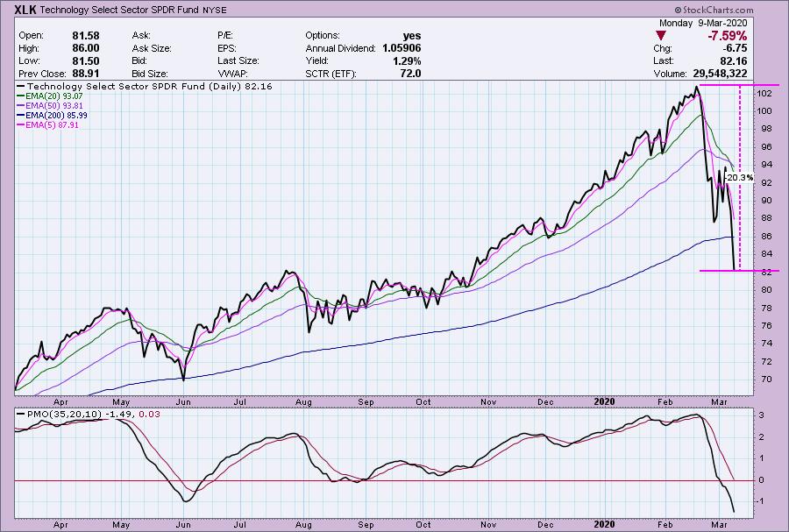Click the 100 price axis label

tap(765, 111)
